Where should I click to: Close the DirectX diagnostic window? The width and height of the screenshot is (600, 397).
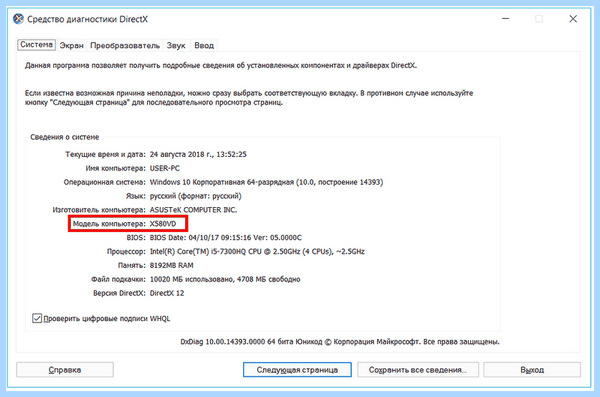point(573,19)
